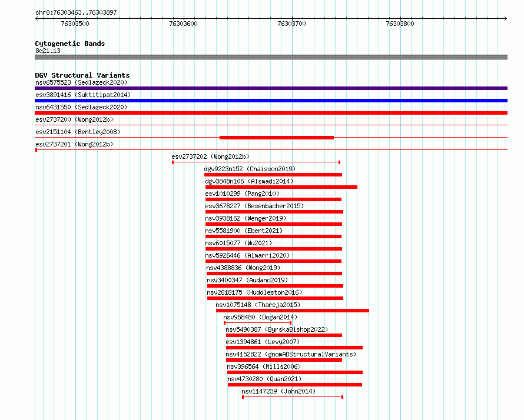Open the esv3891416 (Suktitipat2014) label
Screen dimensions: 524x420
[x=83, y=95]
